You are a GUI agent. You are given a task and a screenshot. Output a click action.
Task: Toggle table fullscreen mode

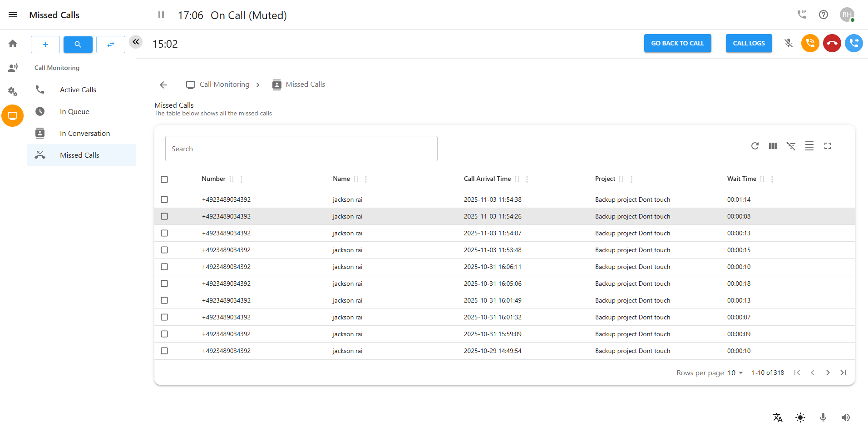coord(827,146)
